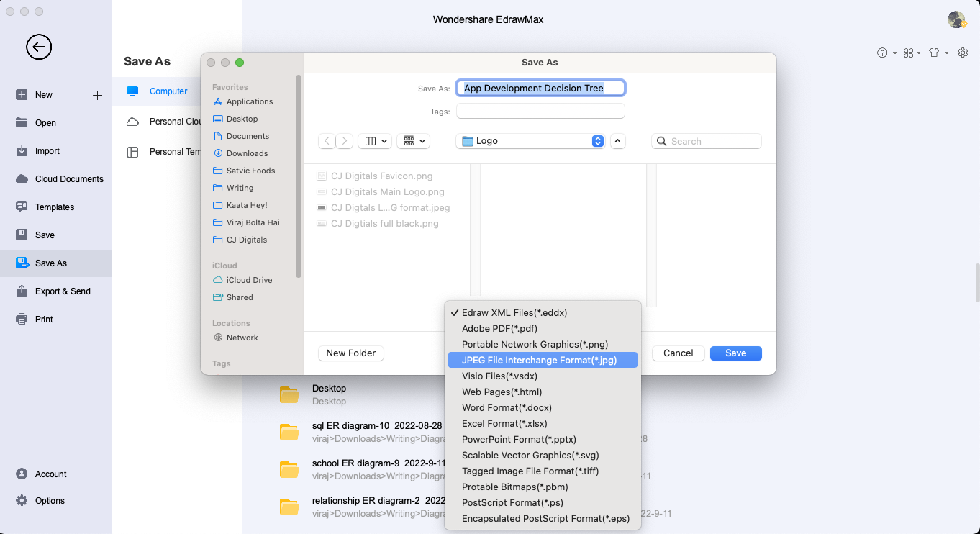
Task: Open the Options gear entry
Action: point(50,501)
